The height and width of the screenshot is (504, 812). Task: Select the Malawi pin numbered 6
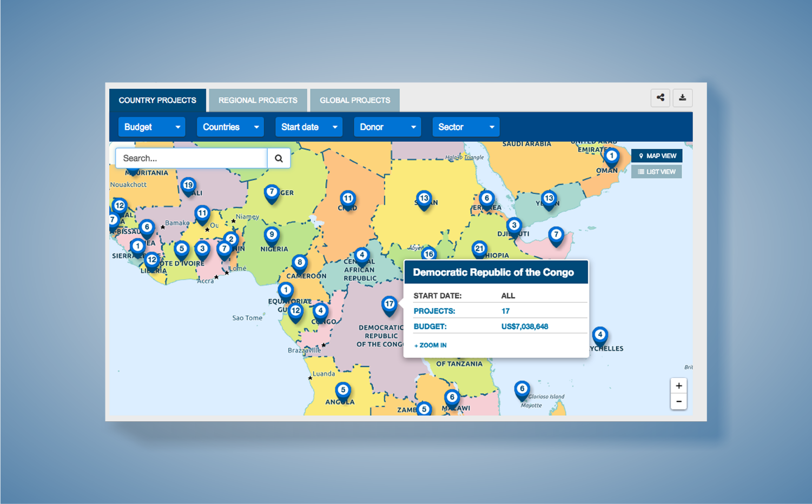tap(452, 399)
